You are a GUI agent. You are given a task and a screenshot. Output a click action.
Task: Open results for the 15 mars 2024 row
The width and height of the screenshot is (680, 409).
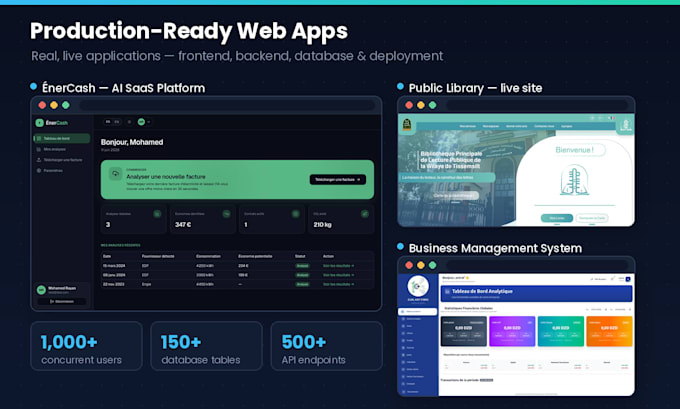(338, 266)
